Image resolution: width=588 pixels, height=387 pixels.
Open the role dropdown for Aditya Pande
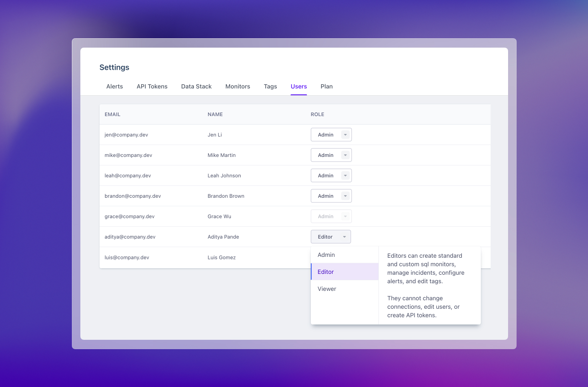pyautogui.click(x=331, y=236)
